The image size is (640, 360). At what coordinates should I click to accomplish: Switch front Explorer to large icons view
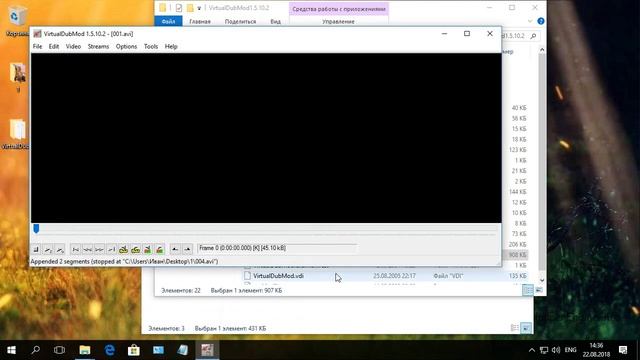pos(539,290)
